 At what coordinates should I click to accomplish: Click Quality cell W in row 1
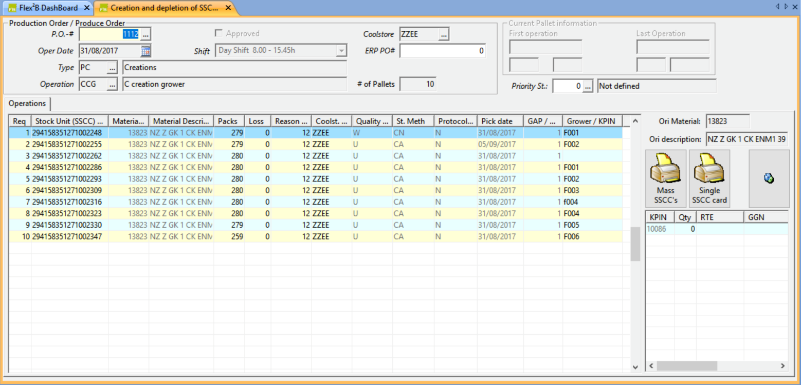click(372, 133)
